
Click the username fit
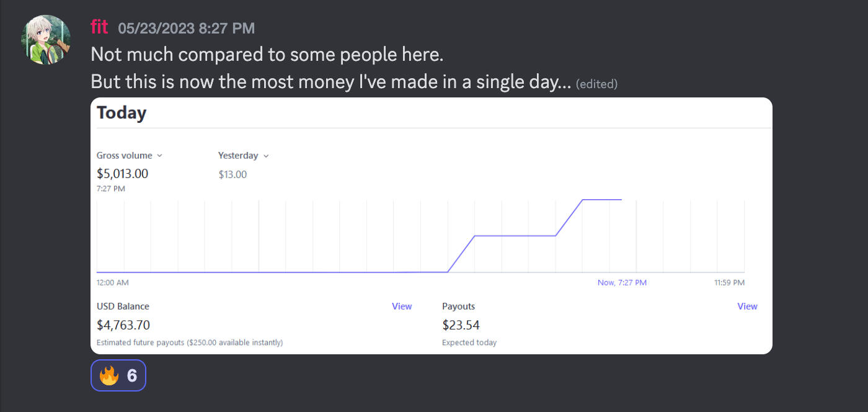click(x=99, y=27)
